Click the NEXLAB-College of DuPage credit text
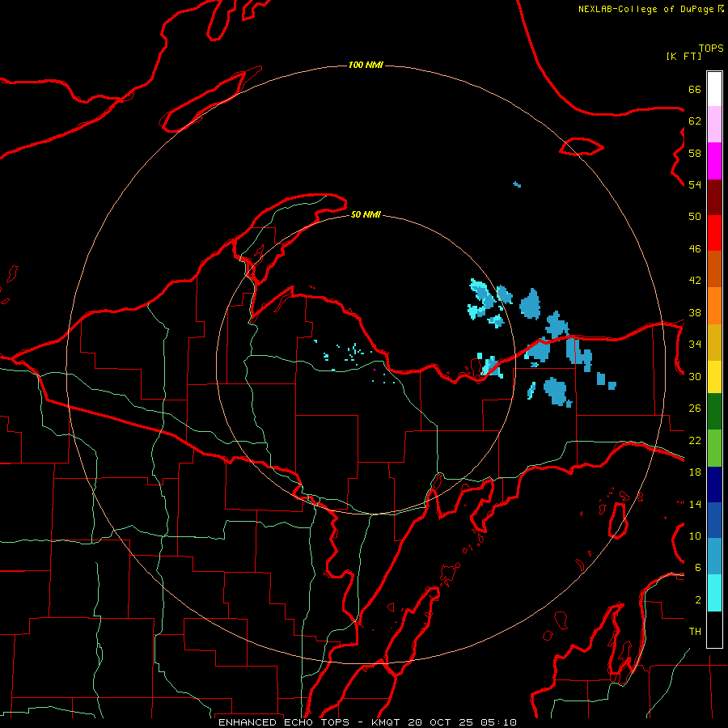 tap(645, 9)
